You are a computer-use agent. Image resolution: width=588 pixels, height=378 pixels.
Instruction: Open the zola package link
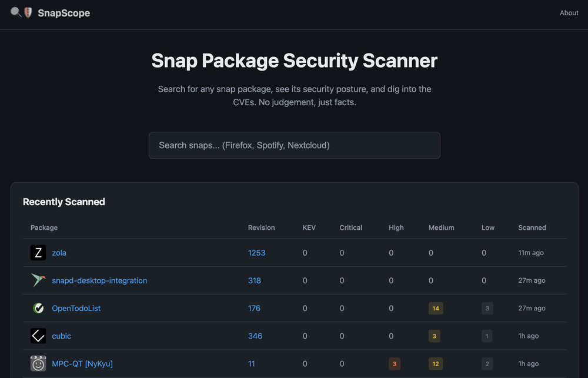pos(59,253)
